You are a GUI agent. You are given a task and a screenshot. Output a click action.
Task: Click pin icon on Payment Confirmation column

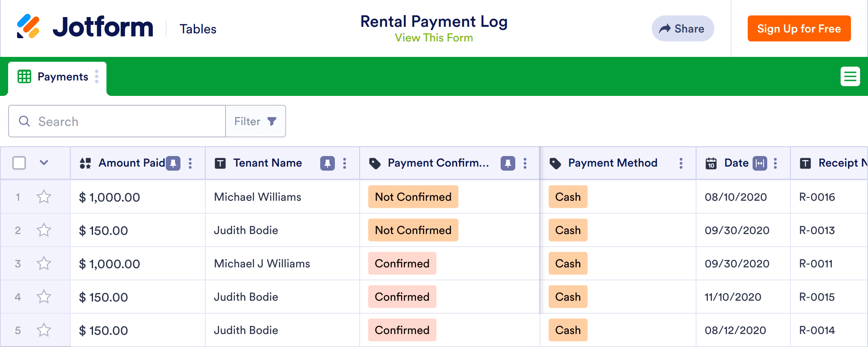coord(508,163)
